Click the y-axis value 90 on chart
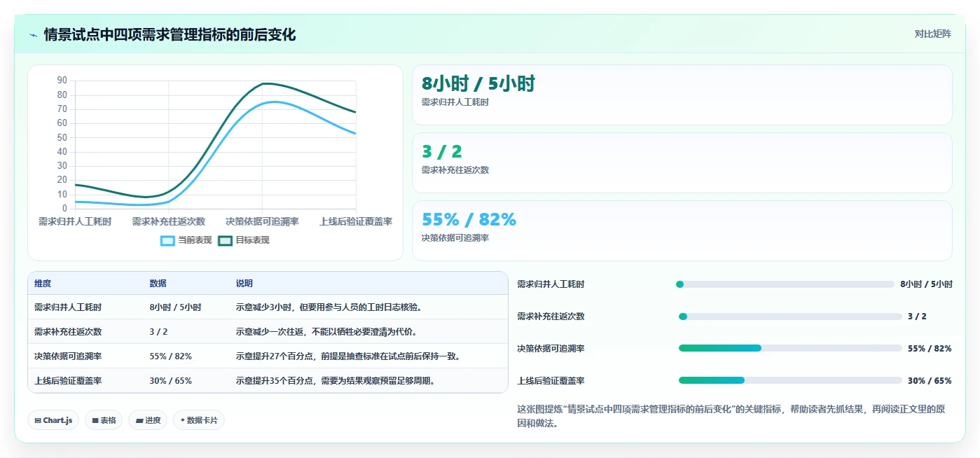The image size is (980, 458). point(62,81)
